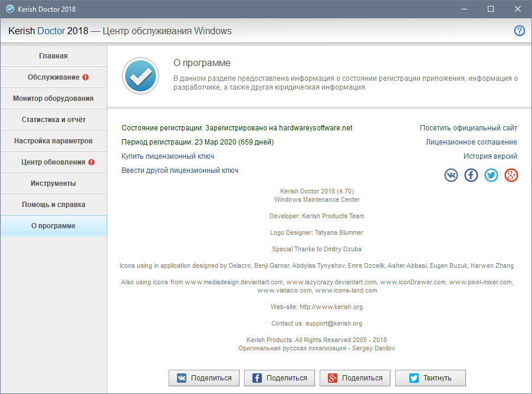Image resolution: width=532 pixels, height=394 pixels.
Task: Share via the Google+ Поделиться button
Action: (355, 378)
